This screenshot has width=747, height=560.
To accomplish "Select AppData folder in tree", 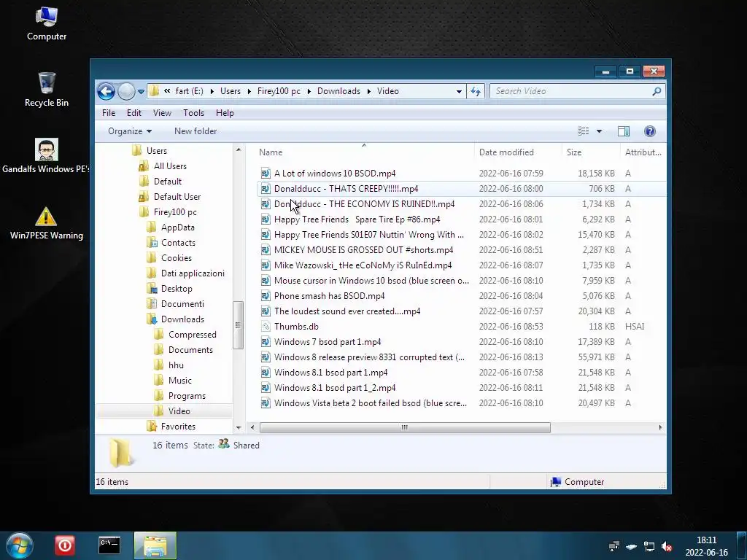I will click(x=178, y=227).
